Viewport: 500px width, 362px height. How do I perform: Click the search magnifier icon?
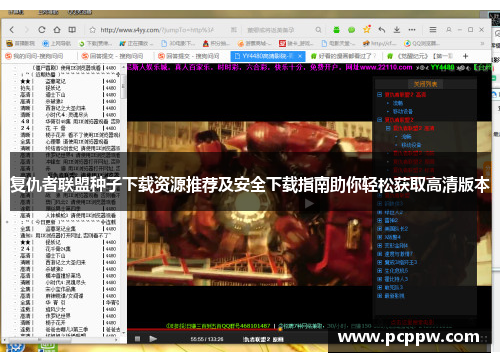(x=318, y=30)
